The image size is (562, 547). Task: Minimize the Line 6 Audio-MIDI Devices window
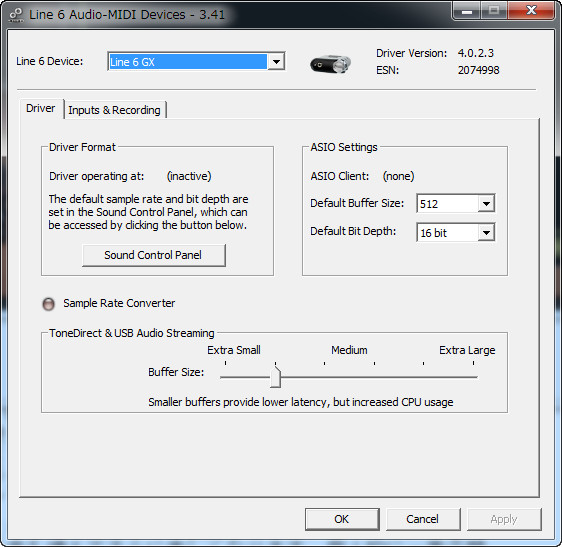pyautogui.click(x=467, y=11)
